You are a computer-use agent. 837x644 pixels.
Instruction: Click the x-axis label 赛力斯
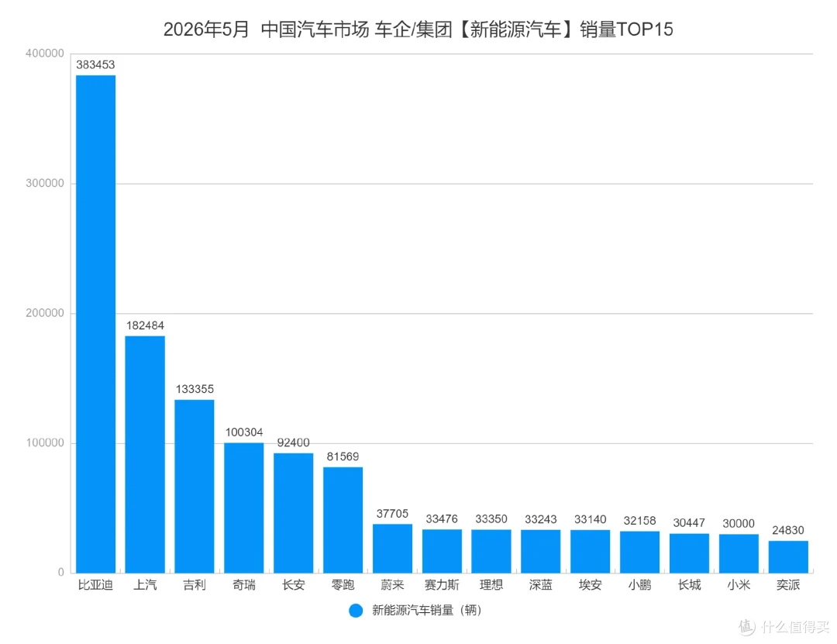[x=442, y=585]
